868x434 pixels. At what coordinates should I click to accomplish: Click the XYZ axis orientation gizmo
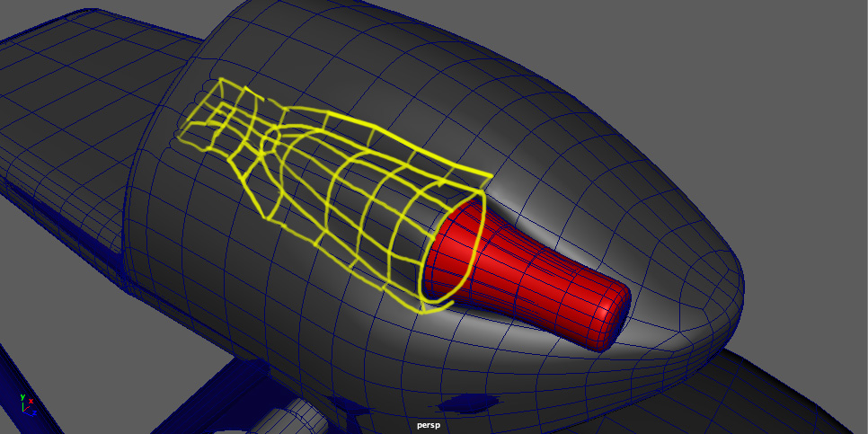coord(27,405)
